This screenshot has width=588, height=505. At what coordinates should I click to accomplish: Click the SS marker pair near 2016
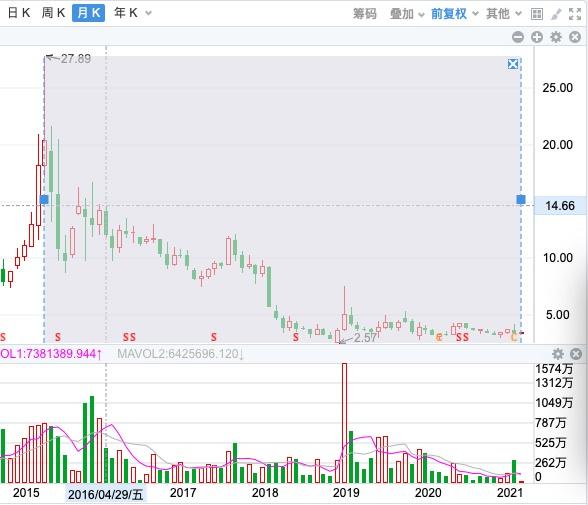(129, 337)
